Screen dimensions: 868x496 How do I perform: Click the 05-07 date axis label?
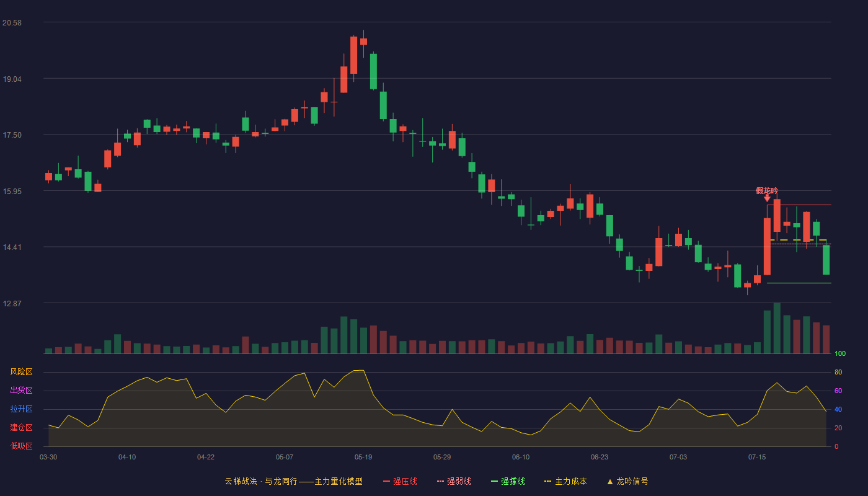pos(285,457)
